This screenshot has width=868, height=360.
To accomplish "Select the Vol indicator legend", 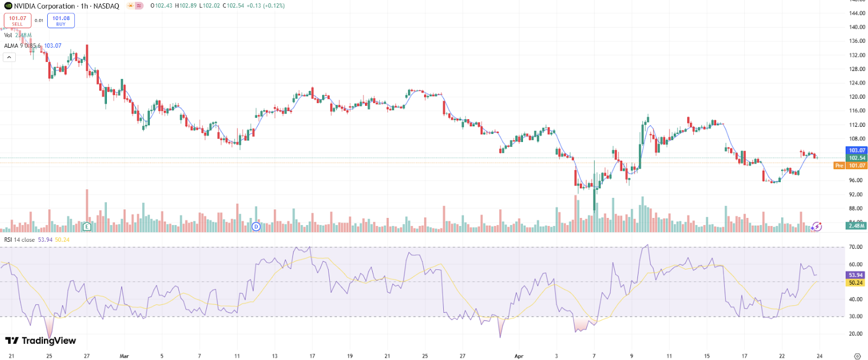I will coord(18,35).
